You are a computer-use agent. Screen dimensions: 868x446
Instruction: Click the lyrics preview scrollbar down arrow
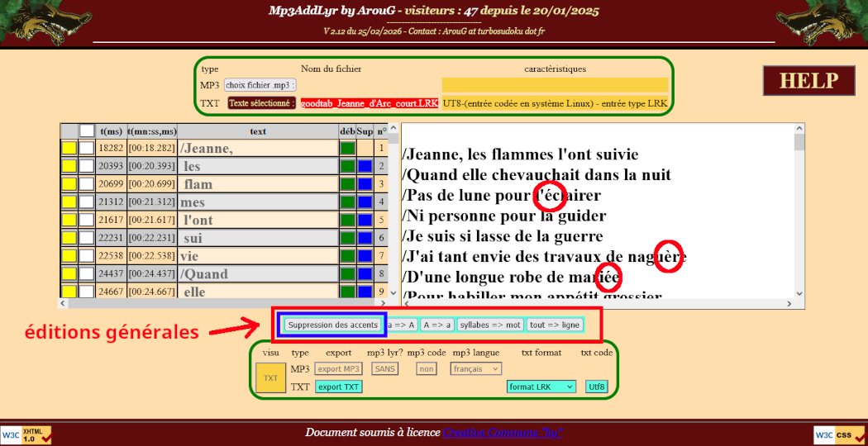799,293
